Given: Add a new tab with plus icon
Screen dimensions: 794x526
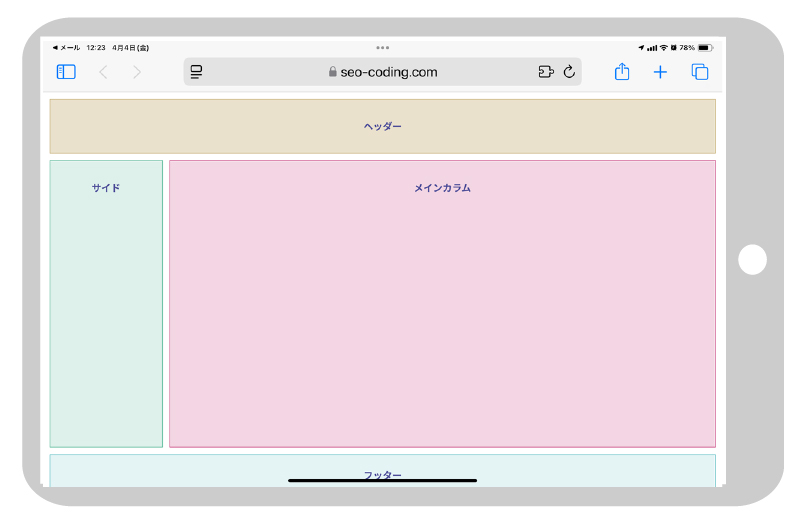Looking at the screenshot, I should pos(660,72).
